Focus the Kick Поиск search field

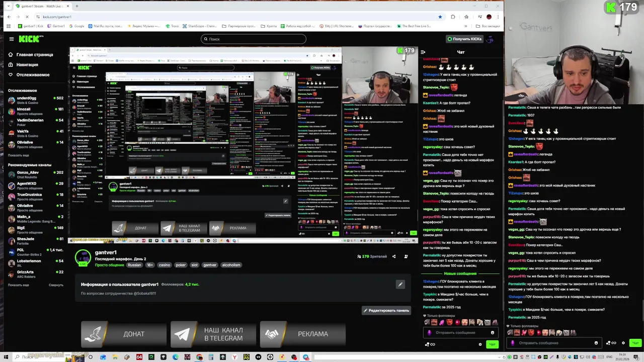coord(253,39)
